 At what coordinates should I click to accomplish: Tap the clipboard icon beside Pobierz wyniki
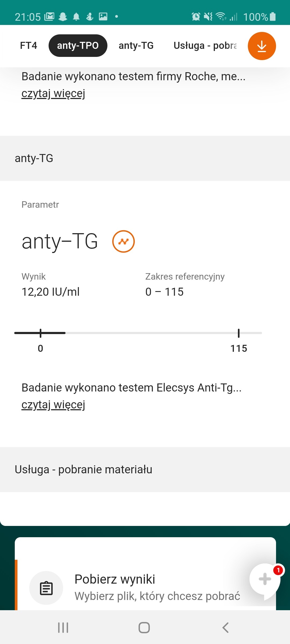click(46, 588)
